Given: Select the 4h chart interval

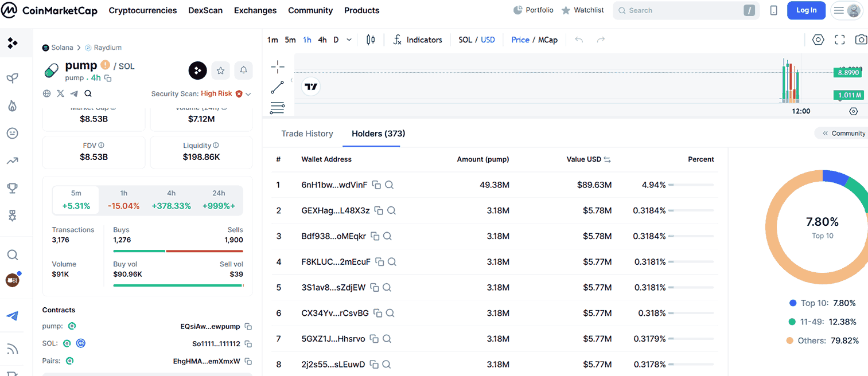Looking at the screenshot, I should (322, 40).
